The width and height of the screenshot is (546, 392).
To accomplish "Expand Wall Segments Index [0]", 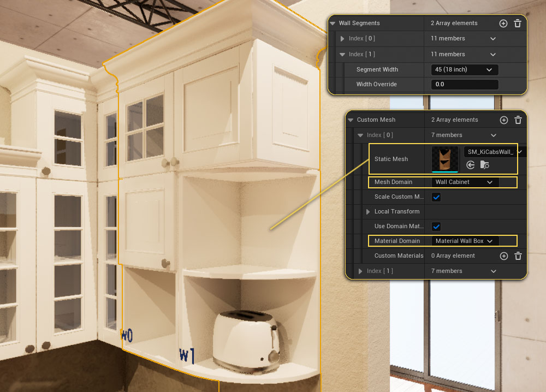I will [342, 39].
